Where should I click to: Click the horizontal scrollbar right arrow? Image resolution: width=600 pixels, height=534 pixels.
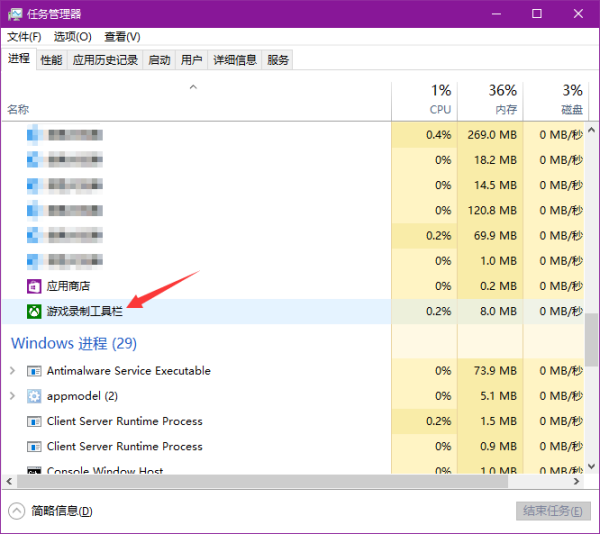[x=577, y=482]
